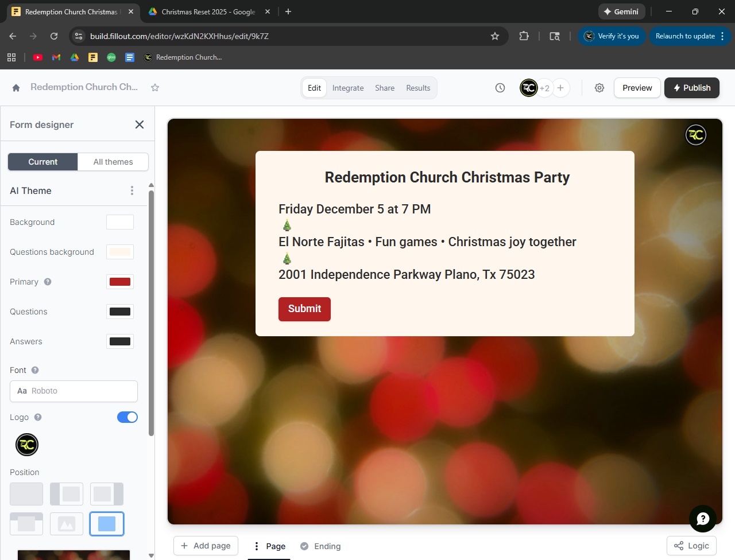The image size is (735, 560).
Task: Star the form with the favorite icon
Action: [155, 88]
